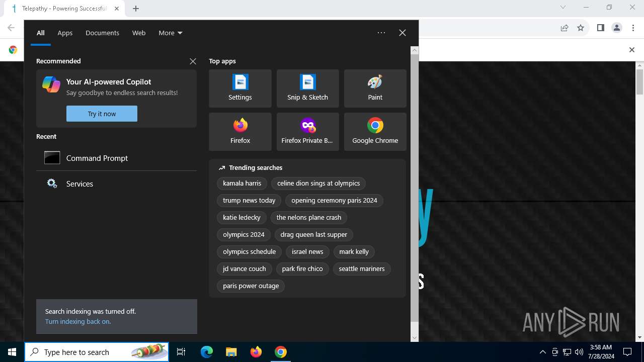Search trending kamala harris
The image size is (644, 362).
click(242, 184)
